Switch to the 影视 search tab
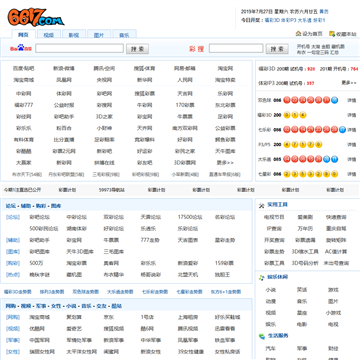This screenshot has width=360, height=360. (x=74, y=35)
